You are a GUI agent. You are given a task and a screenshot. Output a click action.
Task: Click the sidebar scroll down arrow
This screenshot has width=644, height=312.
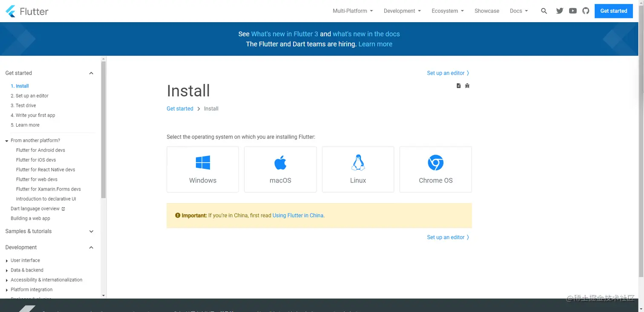click(x=103, y=295)
